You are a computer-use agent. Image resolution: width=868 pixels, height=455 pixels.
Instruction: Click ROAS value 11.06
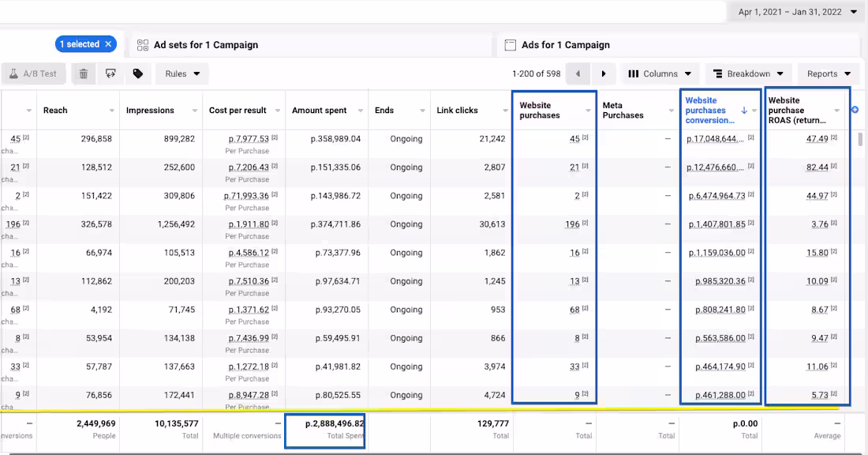[x=817, y=367]
